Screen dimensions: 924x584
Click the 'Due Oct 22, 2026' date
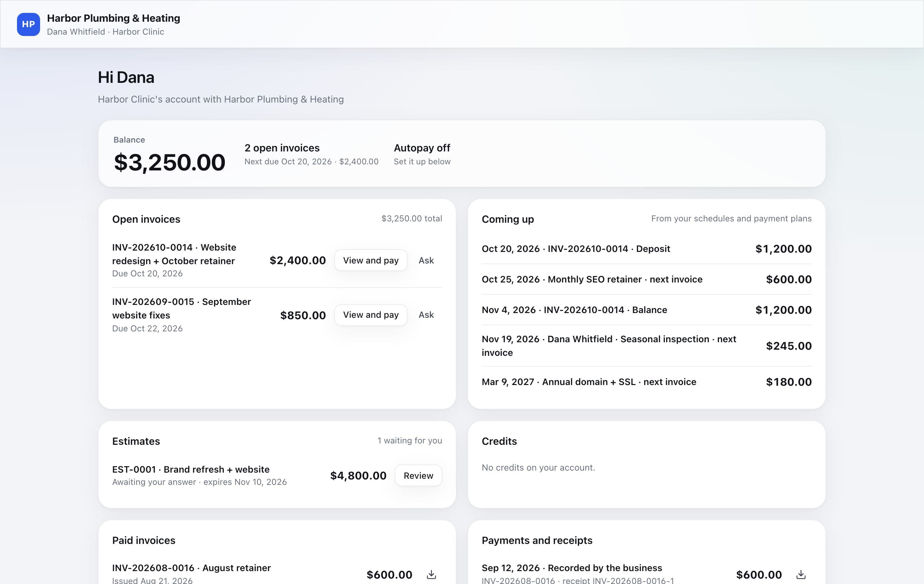pyautogui.click(x=147, y=329)
